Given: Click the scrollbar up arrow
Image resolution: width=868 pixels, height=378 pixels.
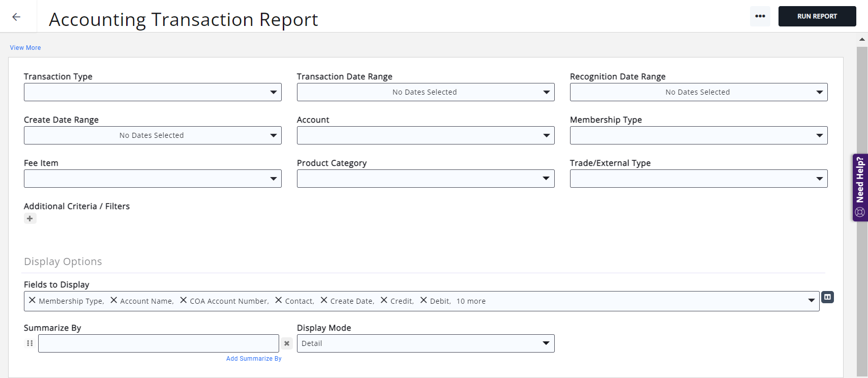Looking at the screenshot, I should [x=862, y=39].
